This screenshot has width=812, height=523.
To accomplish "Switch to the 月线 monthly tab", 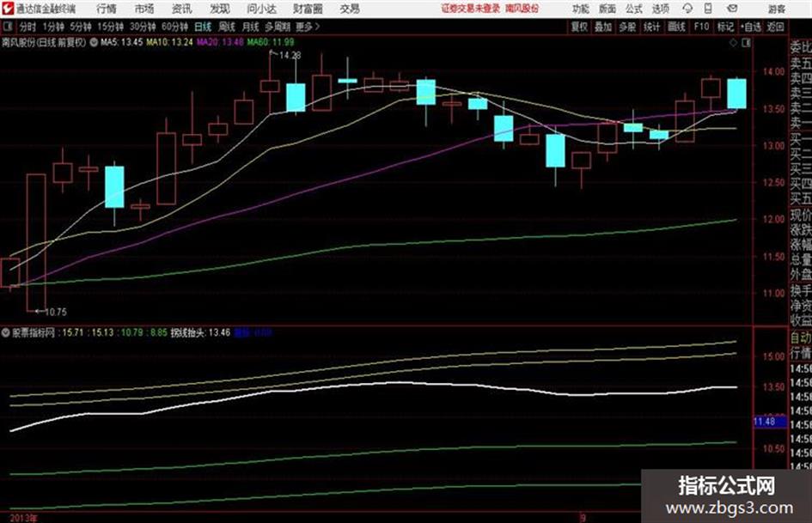I will point(251,27).
